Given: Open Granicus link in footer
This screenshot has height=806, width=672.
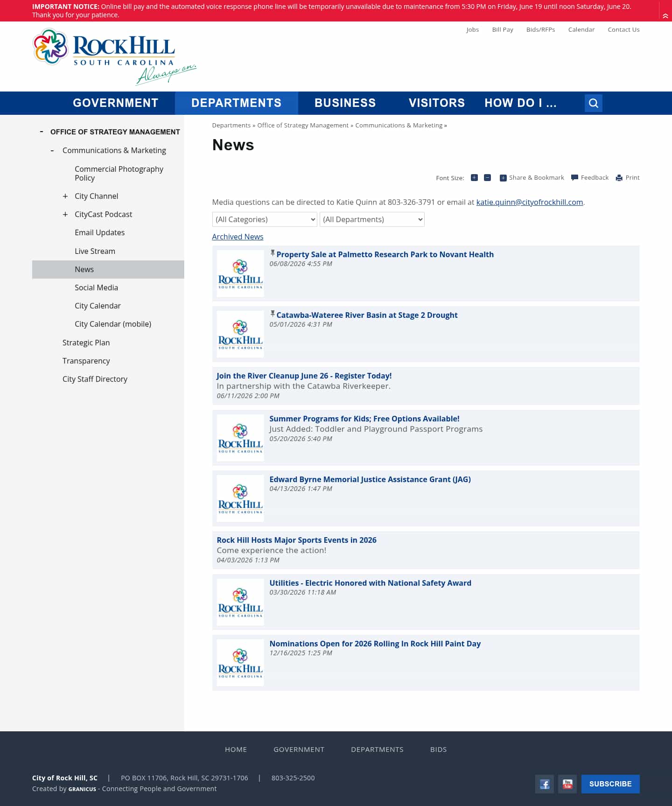Looking at the screenshot, I should [82, 789].
